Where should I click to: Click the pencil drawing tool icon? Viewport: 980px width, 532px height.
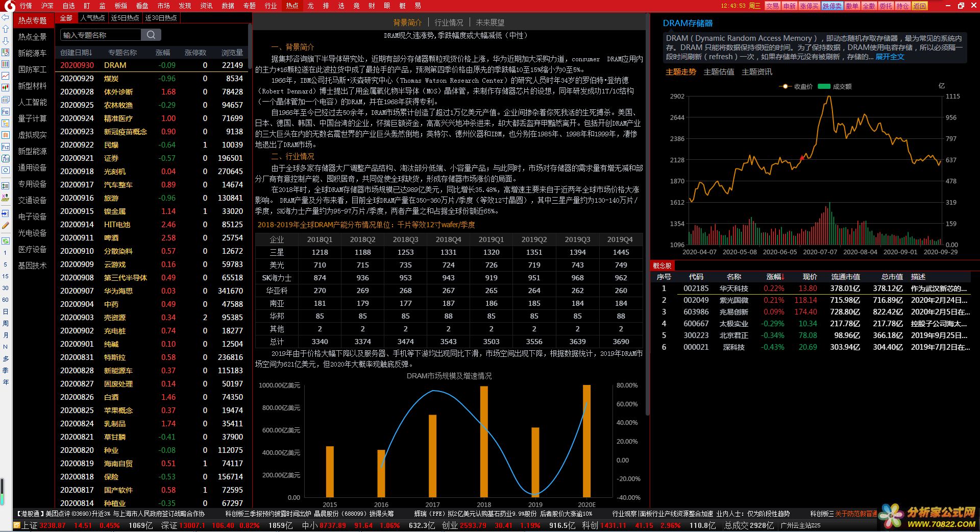pyautogui.click(x=6, y=225)
